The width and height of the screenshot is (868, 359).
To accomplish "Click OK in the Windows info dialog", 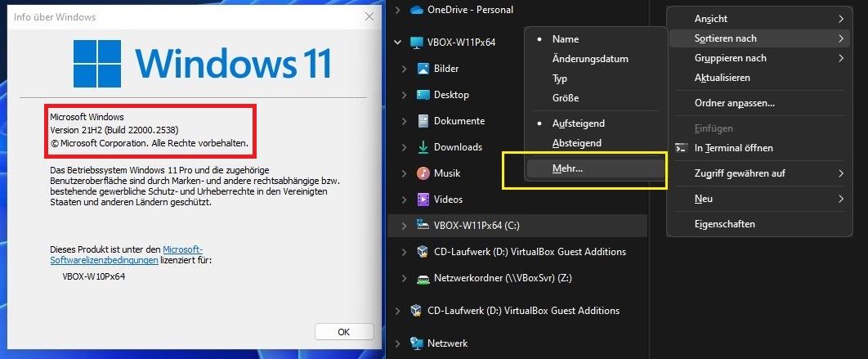I will 344,332.
